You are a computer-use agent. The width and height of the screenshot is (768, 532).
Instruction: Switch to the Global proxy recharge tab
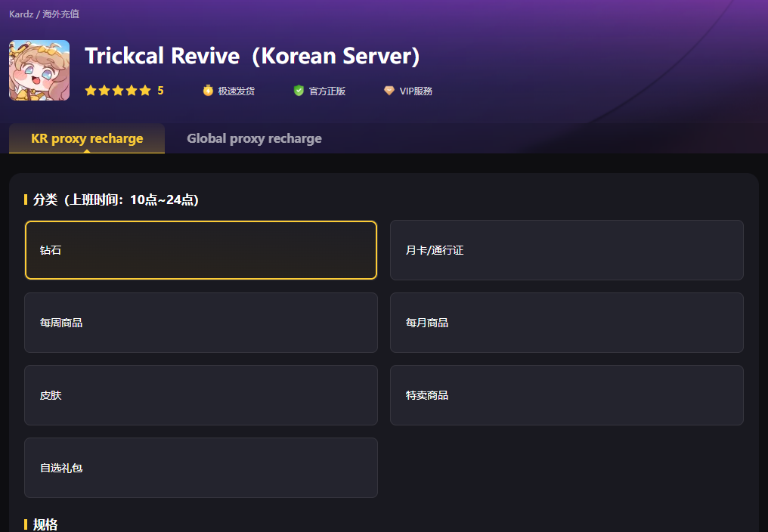254,138
